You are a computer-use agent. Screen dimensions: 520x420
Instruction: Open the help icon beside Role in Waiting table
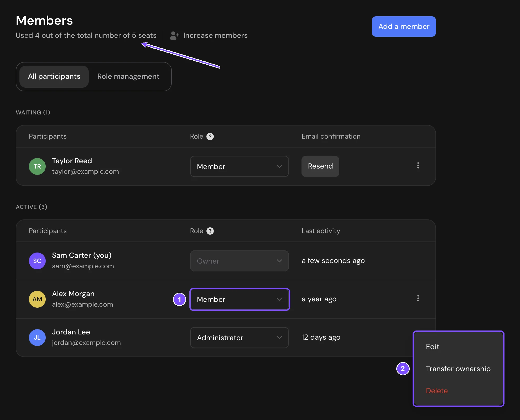(210, 136)
